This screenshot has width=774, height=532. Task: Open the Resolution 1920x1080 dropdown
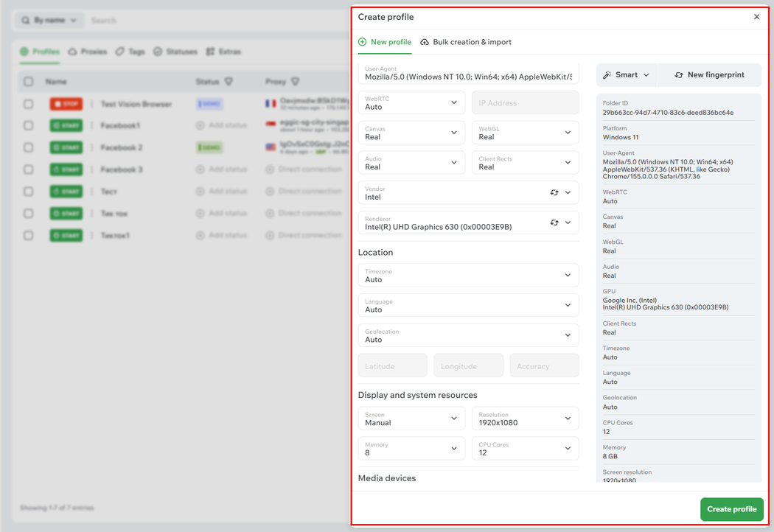coord(525,419)
